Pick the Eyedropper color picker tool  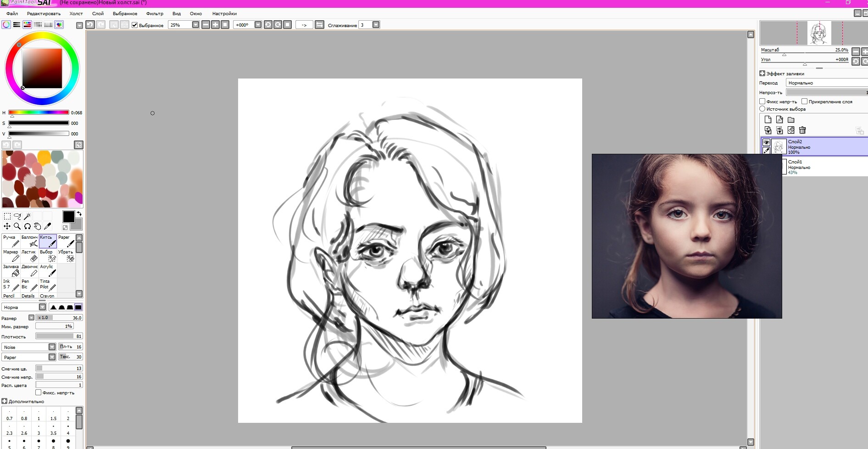(48, 226)
